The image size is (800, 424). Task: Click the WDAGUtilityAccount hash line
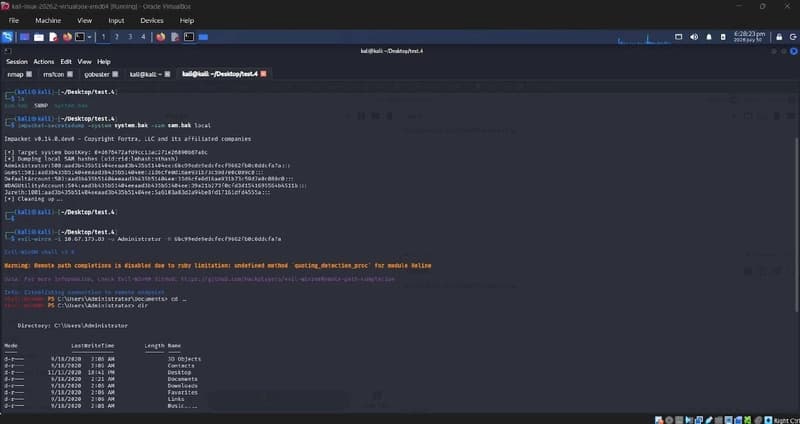point(155,186)
